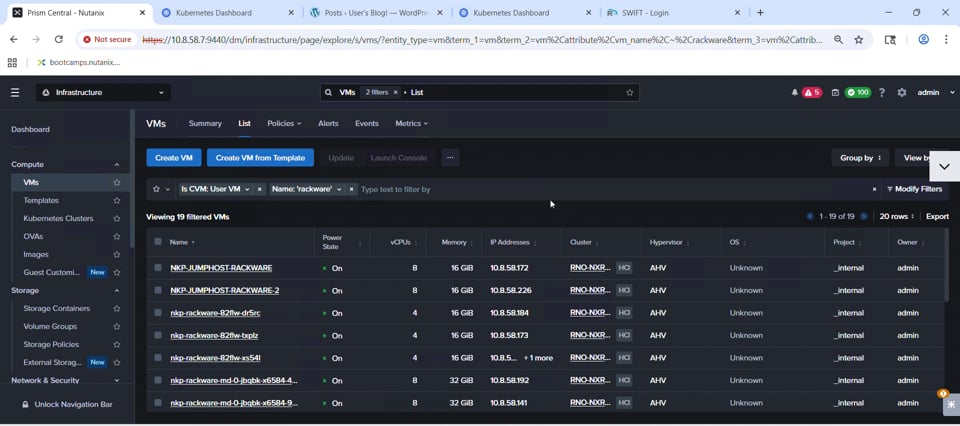Open browser profile icon
The image size is (960, 426).
pyautogui.click(x=923, y=39)
